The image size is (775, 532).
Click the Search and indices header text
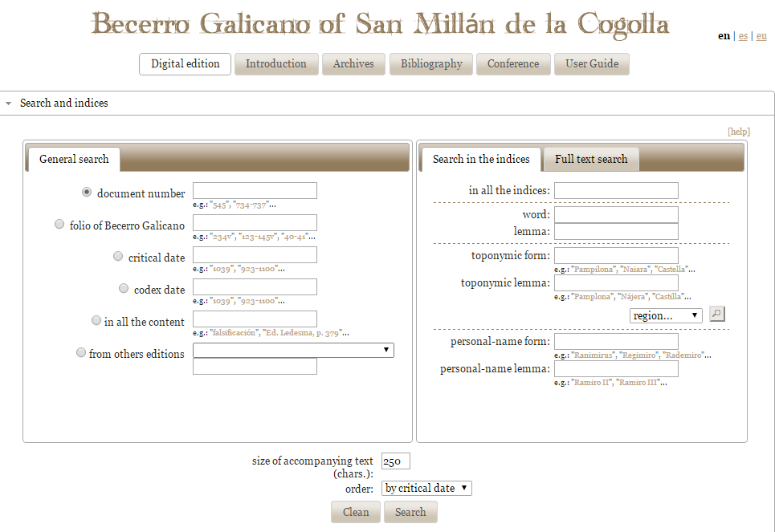(63, 104)
